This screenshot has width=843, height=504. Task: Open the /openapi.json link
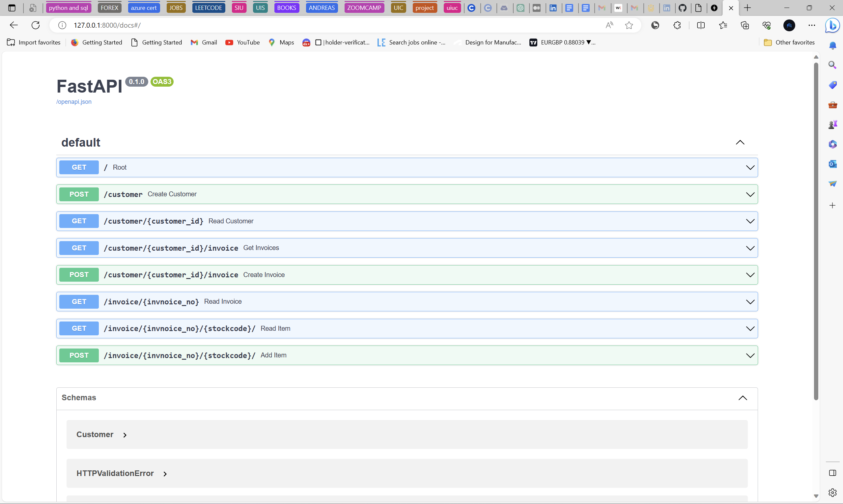click(x=74, y=101)
